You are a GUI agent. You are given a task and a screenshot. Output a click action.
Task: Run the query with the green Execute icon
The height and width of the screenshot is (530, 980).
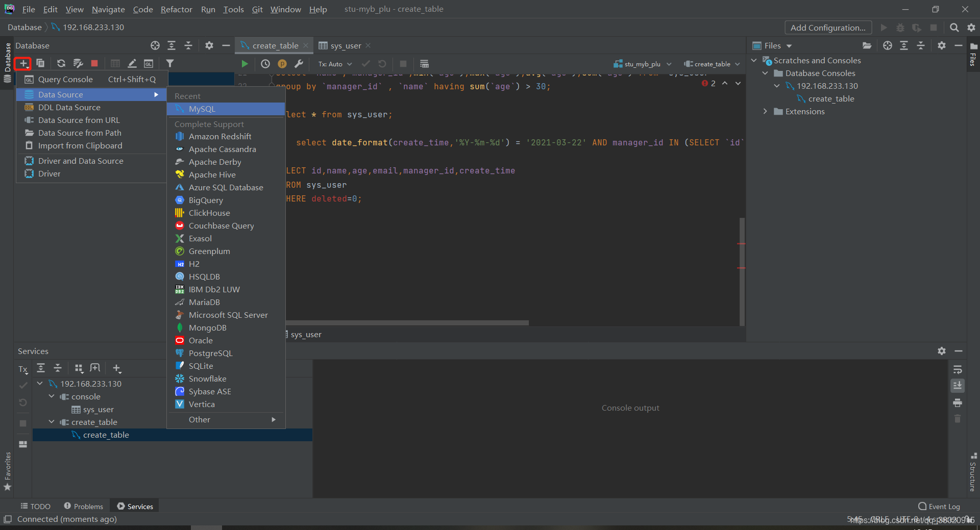tap(244, 64)
